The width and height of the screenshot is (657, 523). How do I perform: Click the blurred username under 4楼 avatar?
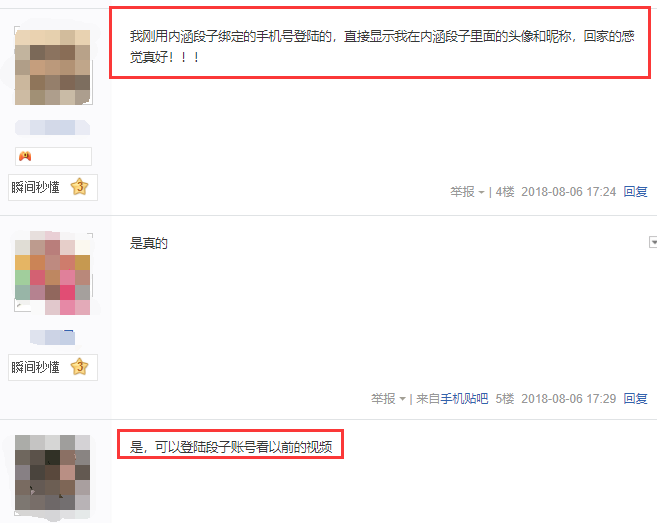pos(53,127)
